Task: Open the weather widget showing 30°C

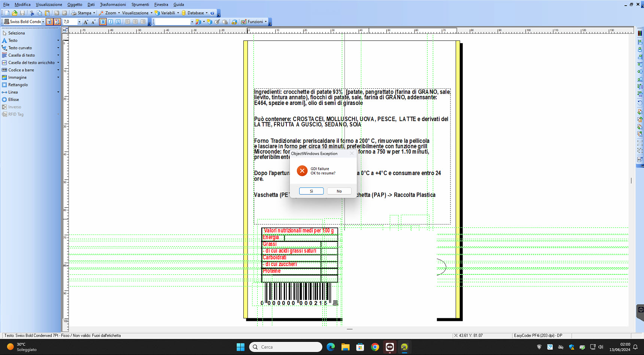Action: (x=22, y=347)
